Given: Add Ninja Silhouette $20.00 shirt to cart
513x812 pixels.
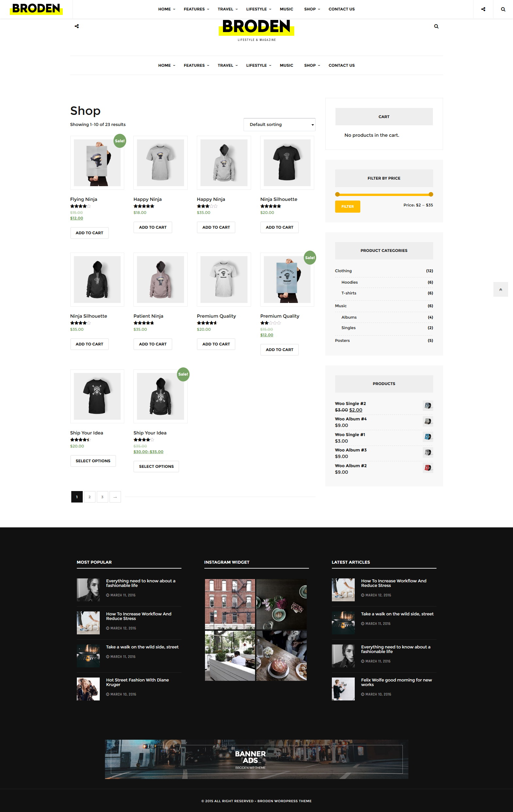Looking at the screenshot, I should pyautogui.click(x=280, y=227).
